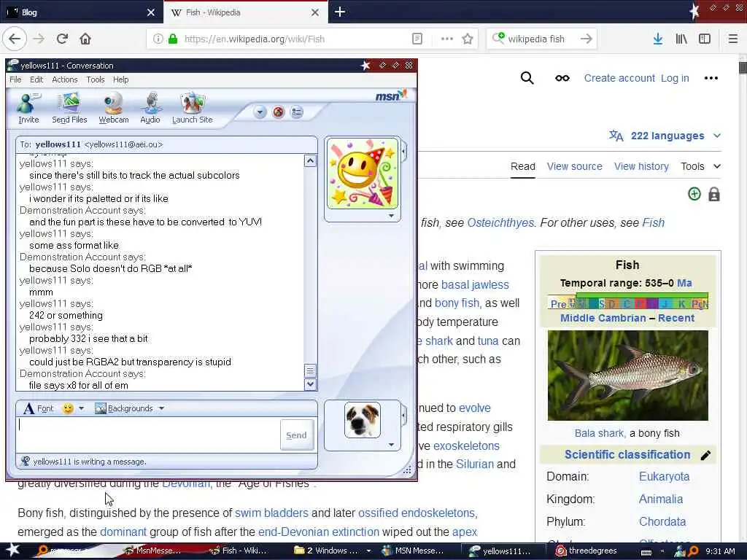Open page actions three-dot menu in address bar
The height and width of the screenshot is (560, 747).
447,39
